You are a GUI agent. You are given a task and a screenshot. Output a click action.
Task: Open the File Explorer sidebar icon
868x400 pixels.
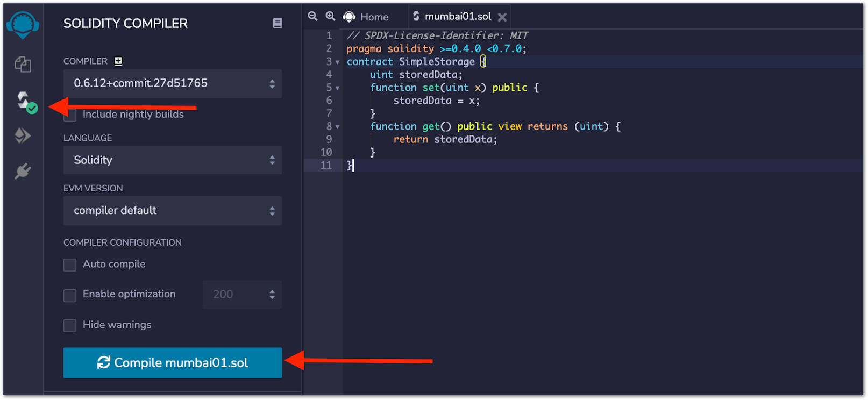tap(23, 65)
